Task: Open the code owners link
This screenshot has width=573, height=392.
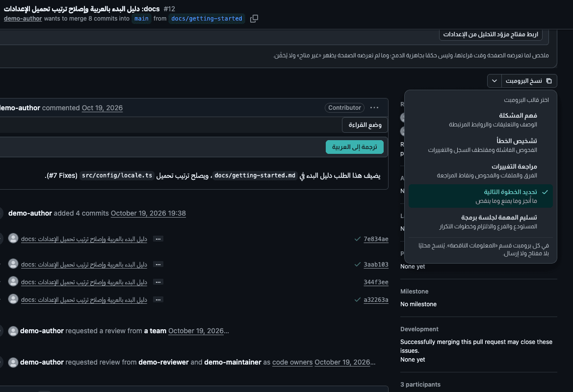Action: pos(292,363)
